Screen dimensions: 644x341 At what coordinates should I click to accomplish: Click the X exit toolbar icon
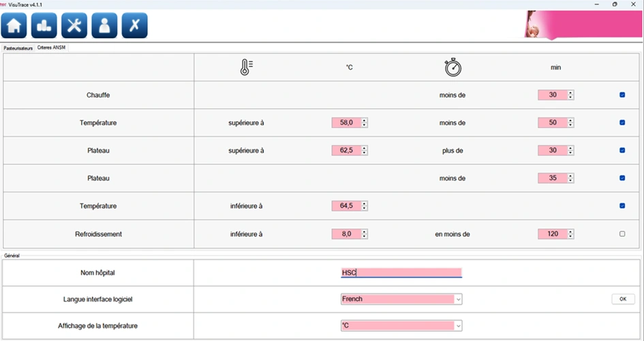click(135, 25)
